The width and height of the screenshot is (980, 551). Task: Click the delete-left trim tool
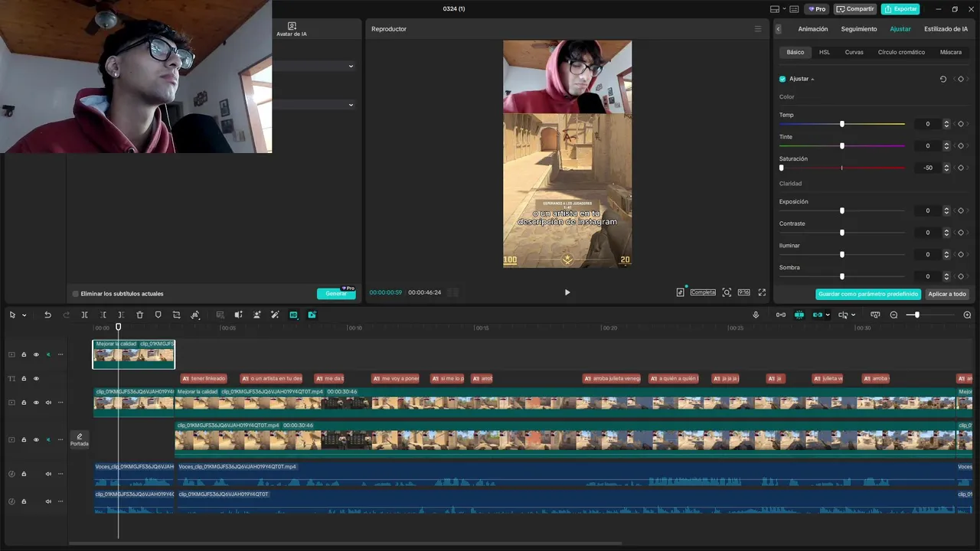103,315
